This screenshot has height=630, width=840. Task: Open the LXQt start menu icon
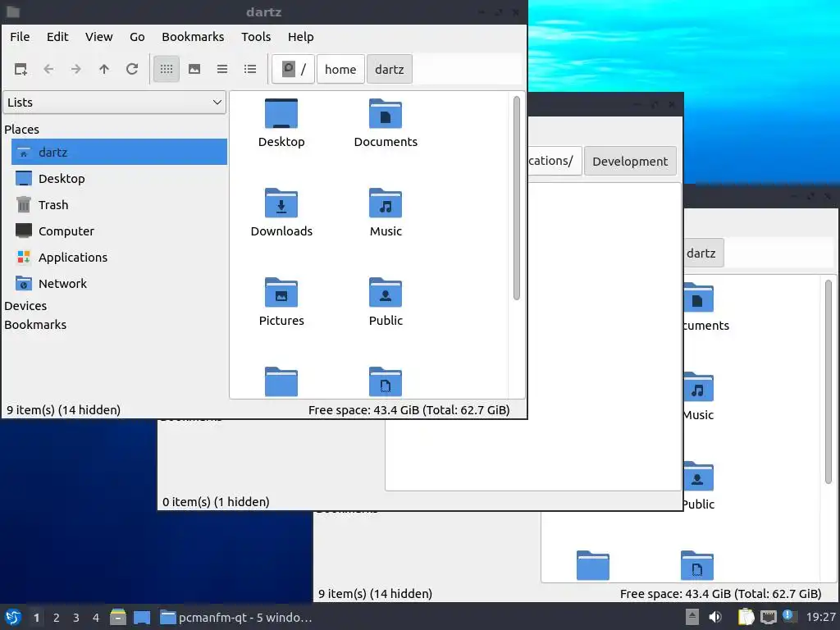coord(13,617)
